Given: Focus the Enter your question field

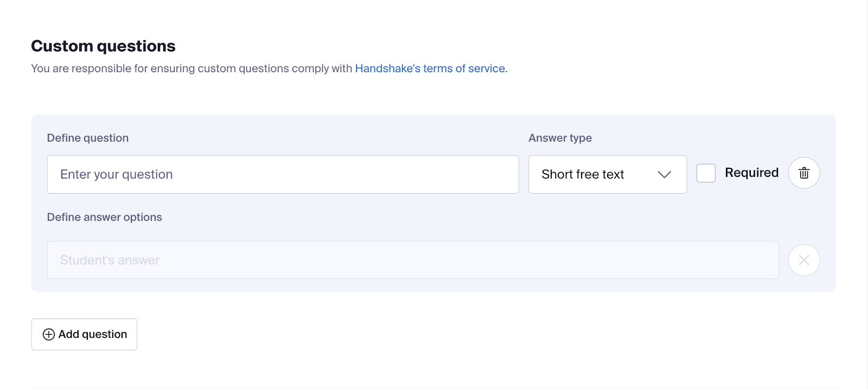Looking at the screenshot, I should [283, 174].
